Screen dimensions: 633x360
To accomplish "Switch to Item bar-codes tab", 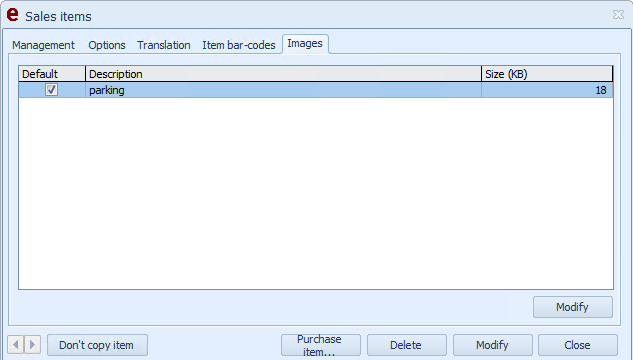I will coord(239,45).
